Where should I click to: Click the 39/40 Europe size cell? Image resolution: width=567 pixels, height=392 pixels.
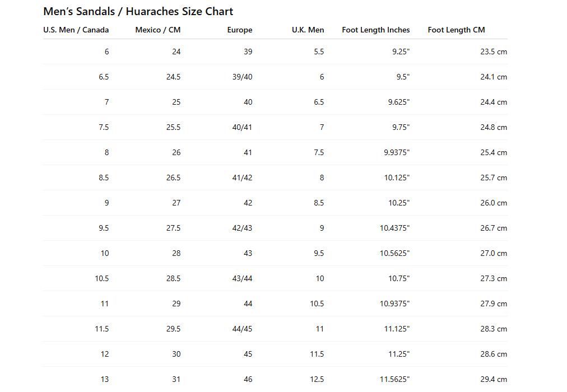(242, 77)
